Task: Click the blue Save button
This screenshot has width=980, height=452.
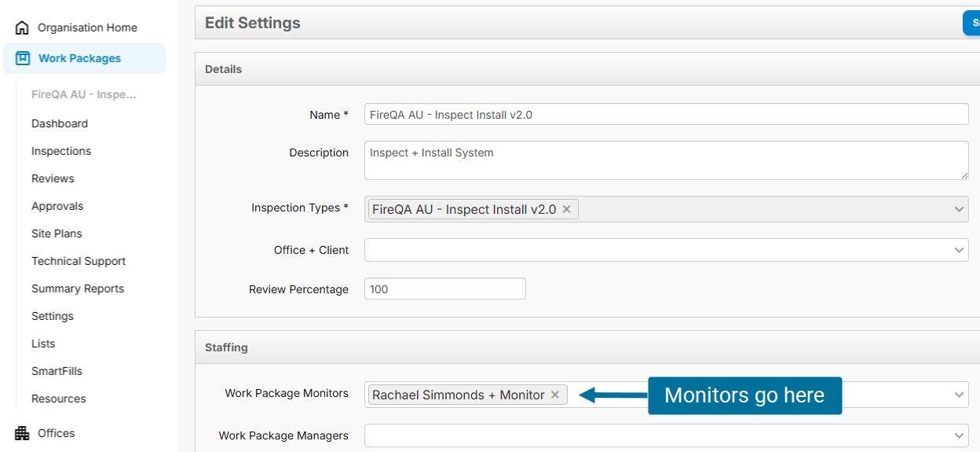Action: tap(971, 23)
